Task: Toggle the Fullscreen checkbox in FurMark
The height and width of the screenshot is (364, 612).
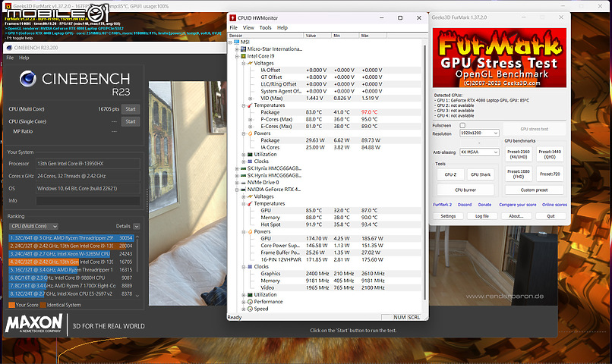Action: (x=462, y=125)
